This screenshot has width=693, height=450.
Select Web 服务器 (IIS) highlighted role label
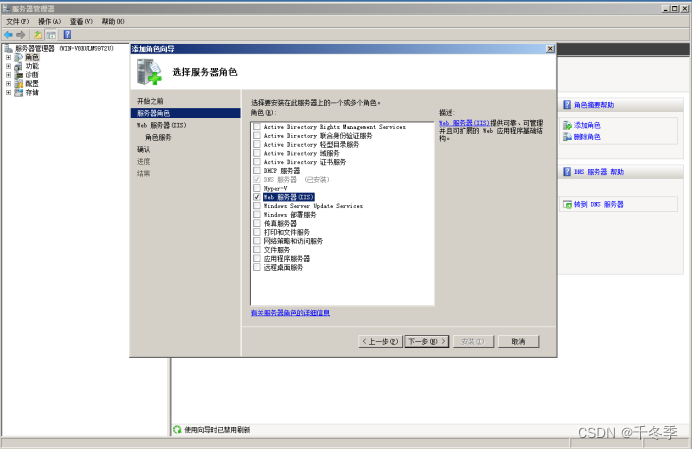tap(289, 197)
